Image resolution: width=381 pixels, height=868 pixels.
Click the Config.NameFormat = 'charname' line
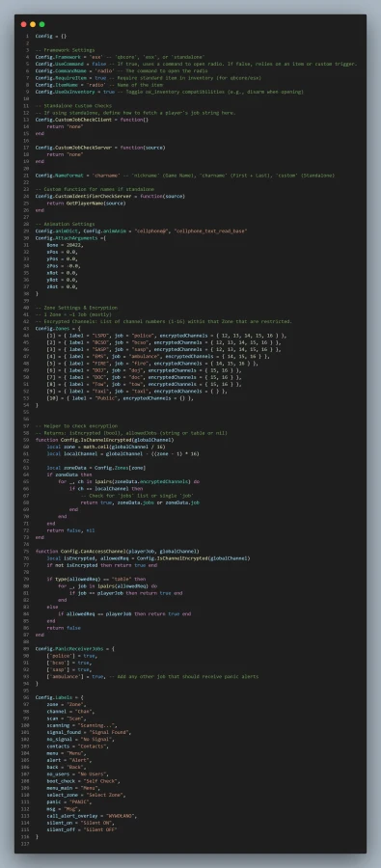point(185,175)
